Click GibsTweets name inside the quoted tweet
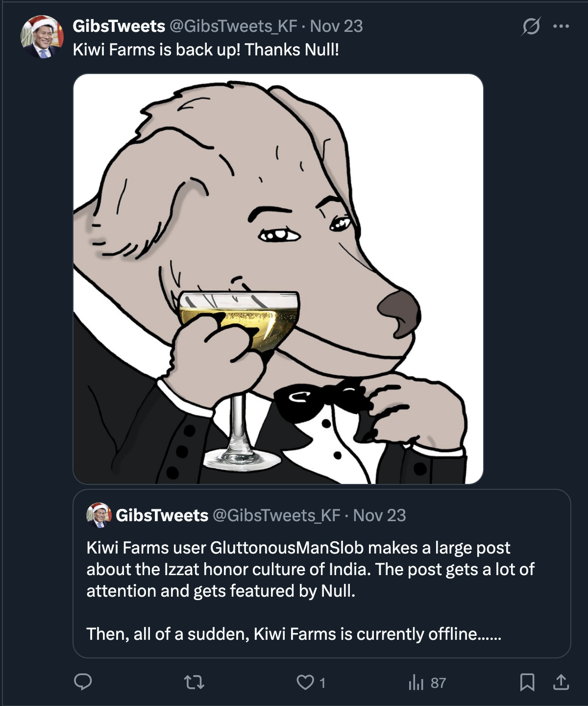 click(x=162, y=515)
